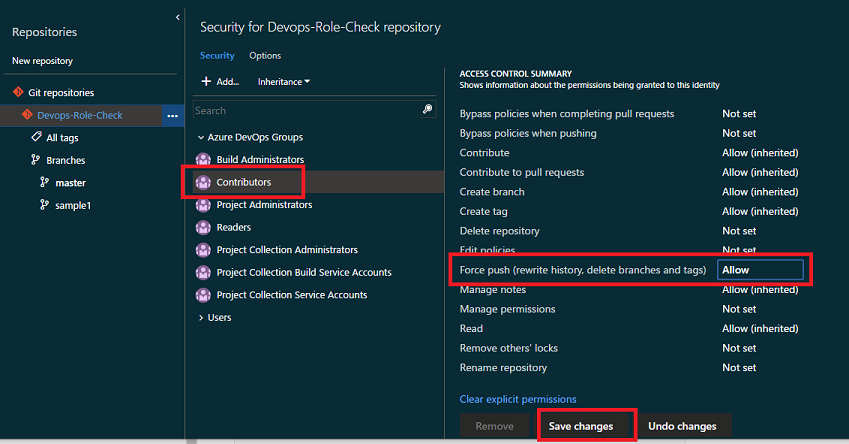Click the Project Collection Administrators avatar

[203, 250]
